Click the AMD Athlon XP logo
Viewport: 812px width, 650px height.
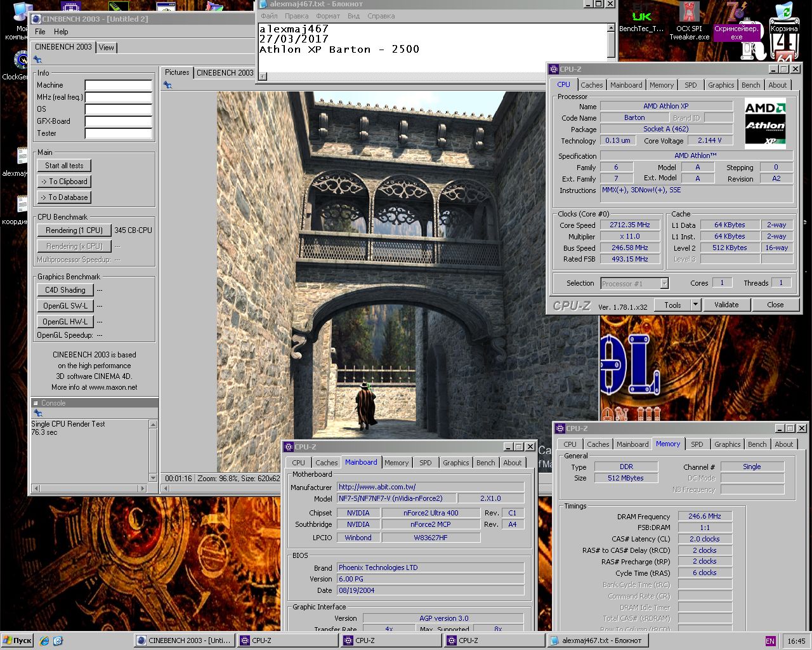[765, 124]
